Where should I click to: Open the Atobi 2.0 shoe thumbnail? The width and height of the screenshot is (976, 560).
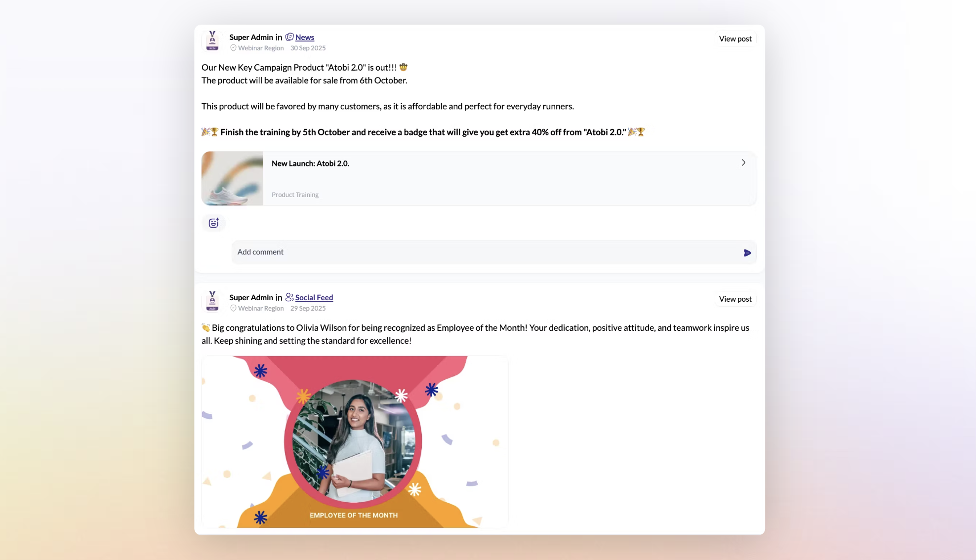coord(232,178)
